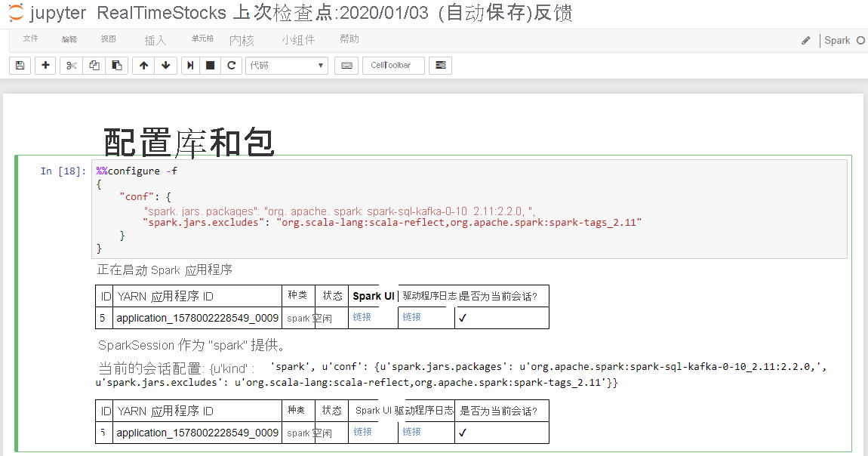
Task: Open the 帮助 menu
Action: (x=349, y=39)
